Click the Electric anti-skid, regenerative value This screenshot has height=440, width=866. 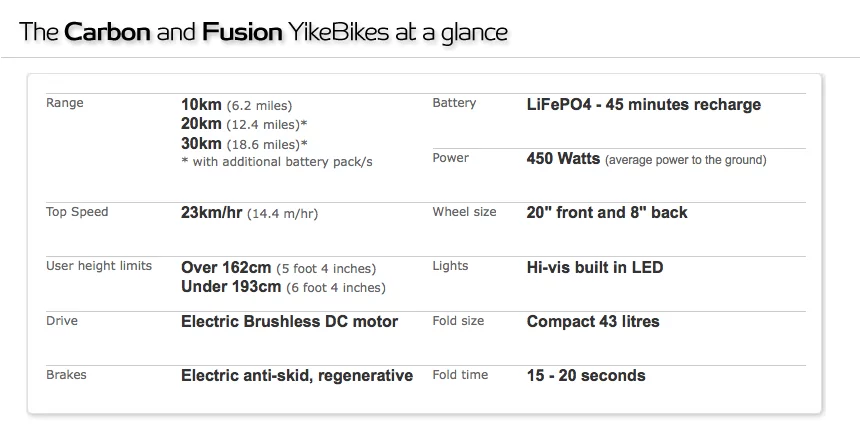297,376
